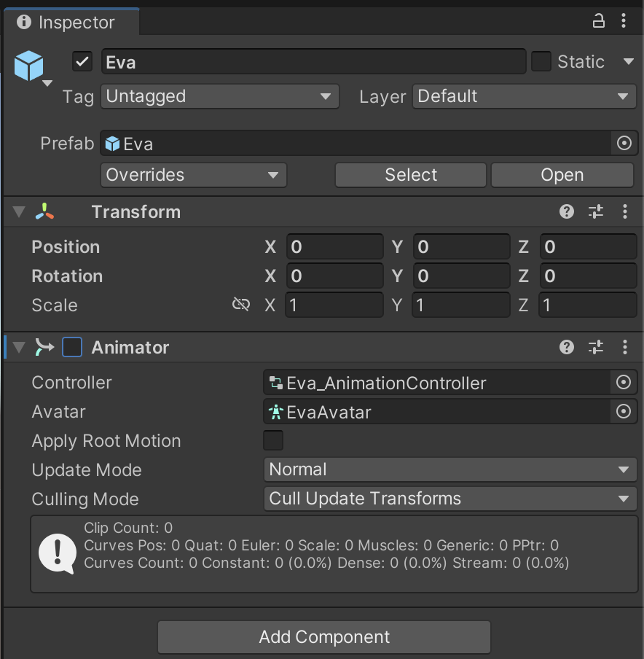Open the Animator component kebab menu
Screen dimensions: 644x659
(x=624, y=348)
